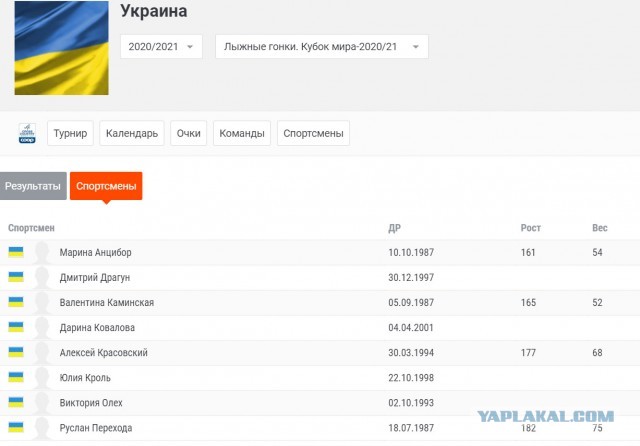Open the Команды tab
Viewport: 640px width, 446px height.
(242, 133)
